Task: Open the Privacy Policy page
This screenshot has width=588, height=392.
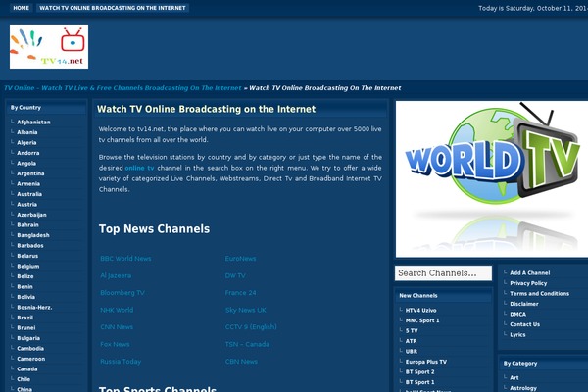Action: (528, 283)
